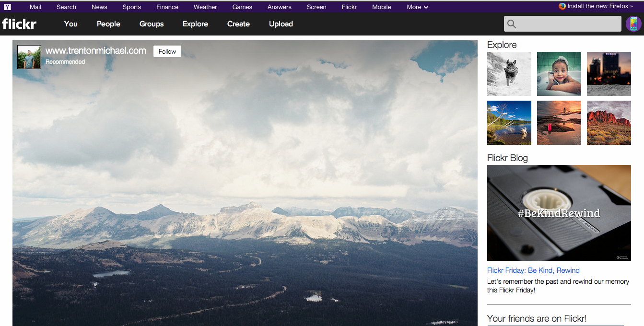The width and height of the screenshot is (644, 326).
Task: Open Screen in the Yahoo bar
Action: pyautogui.click(x=316, y=7)
